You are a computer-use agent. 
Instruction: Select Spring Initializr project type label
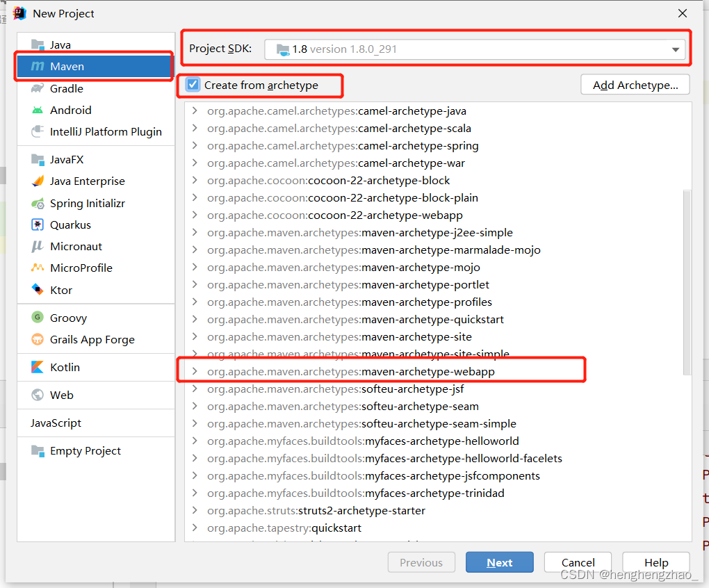click(88, 204)
